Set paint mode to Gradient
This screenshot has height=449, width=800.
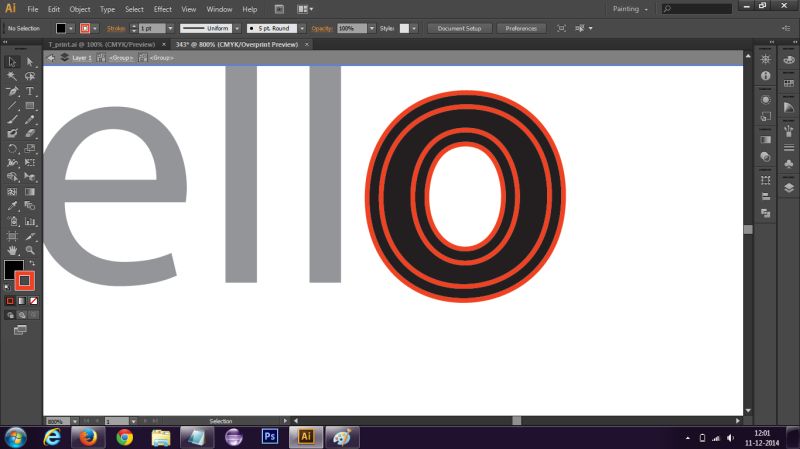pyautogui.click(x=21, y=301)
